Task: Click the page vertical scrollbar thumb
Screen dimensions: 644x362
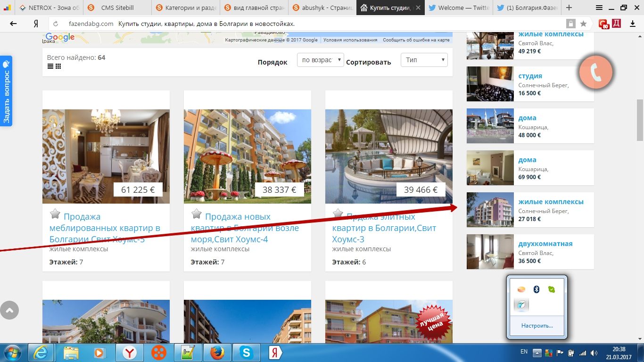Action: (x=640, y=120)
